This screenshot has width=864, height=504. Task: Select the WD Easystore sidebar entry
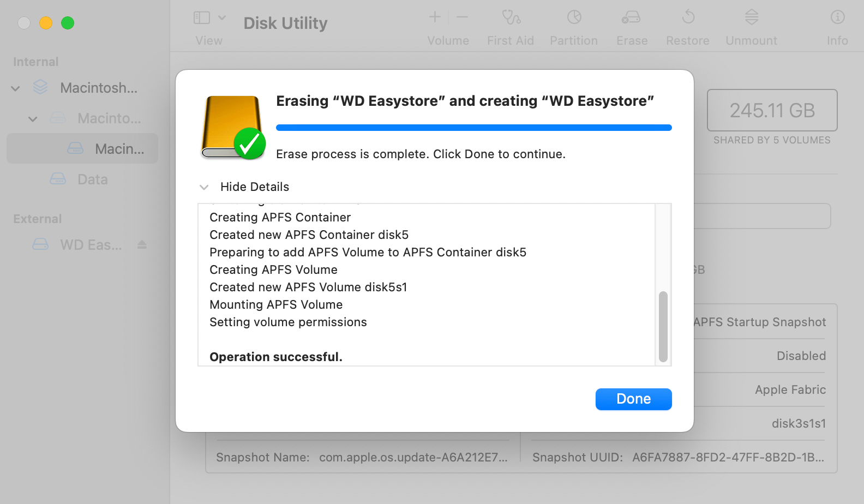click(x=91, y=245)
